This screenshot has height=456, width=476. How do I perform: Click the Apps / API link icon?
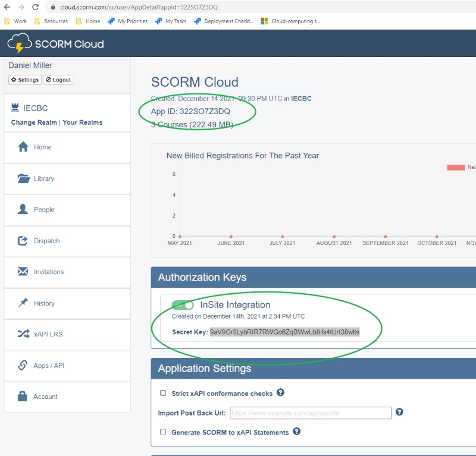coord(23,366)
